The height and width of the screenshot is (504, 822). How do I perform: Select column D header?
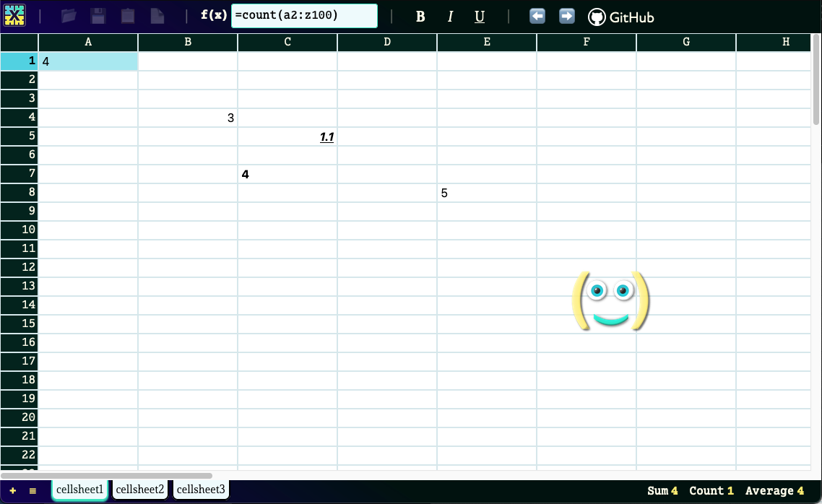(x=387, y=43)
